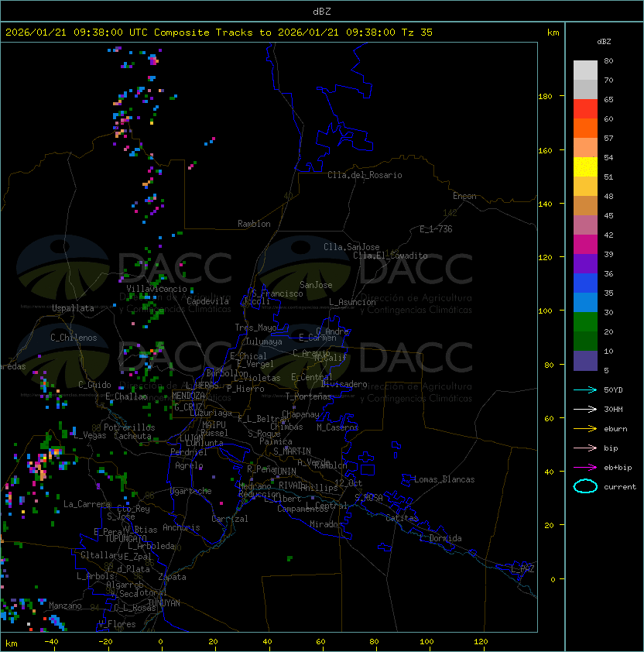This screenshot has height=652, width=644.
Task: Click the Clla.del_Rosario location label
Action: (365, 175)
